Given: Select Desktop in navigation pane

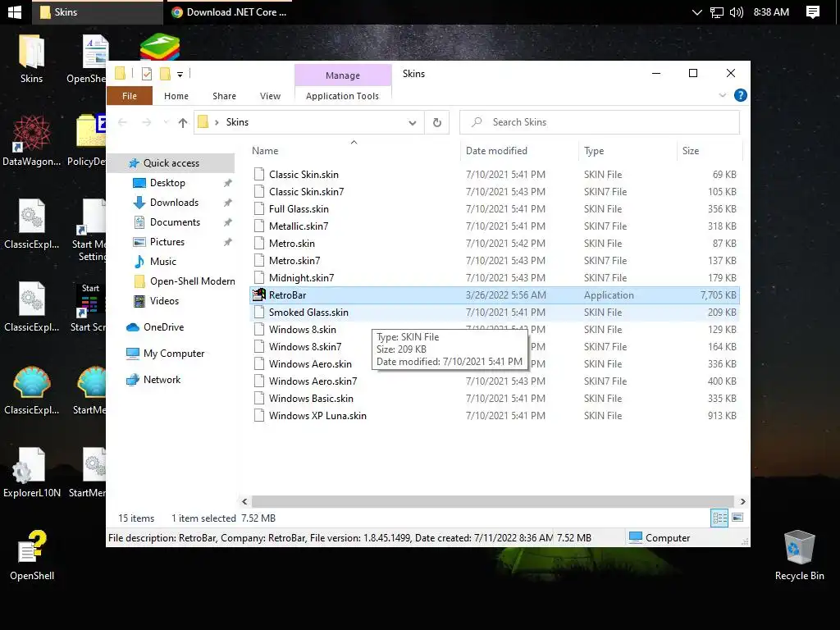Looking at the screenshot, I should [x=167, y=183].
